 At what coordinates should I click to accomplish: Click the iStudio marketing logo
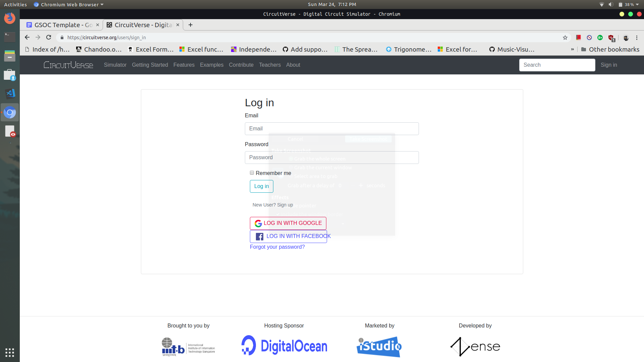pos(379,347)
